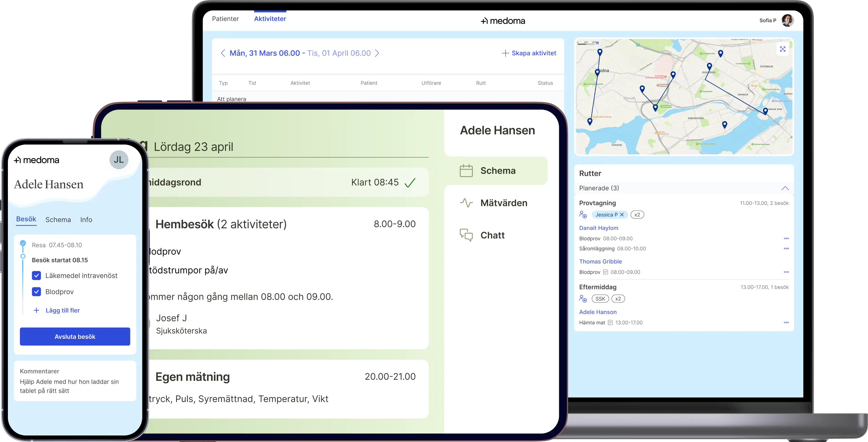
Task: Open Thomas Gribble's details
Action: [600, 261]
